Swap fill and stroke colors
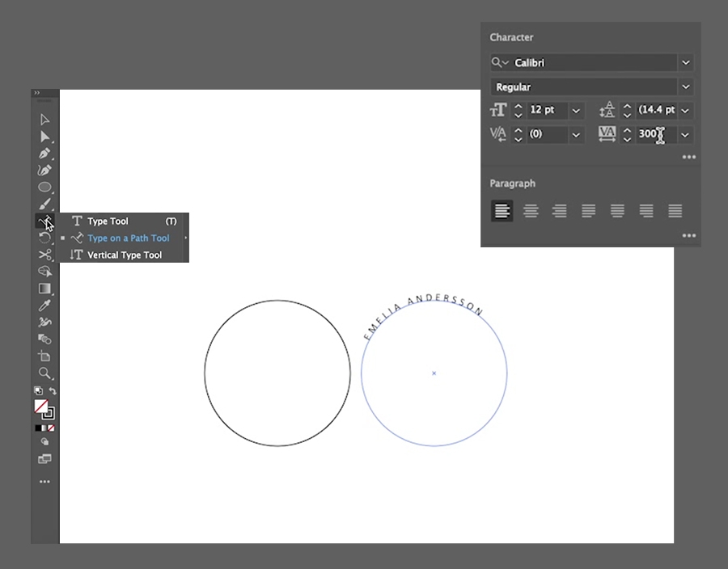 [53, 391]
